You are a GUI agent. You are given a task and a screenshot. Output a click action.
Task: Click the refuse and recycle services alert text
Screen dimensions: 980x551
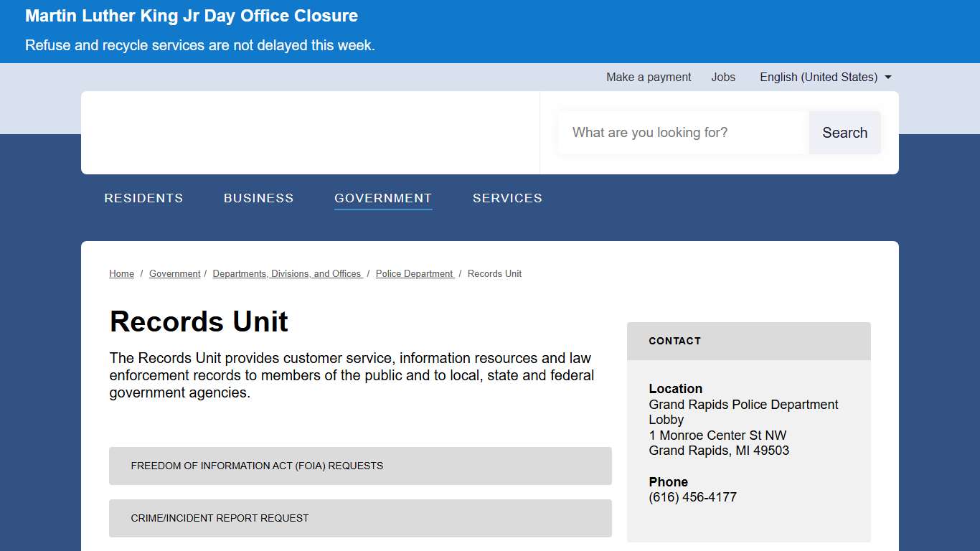tap(199, 45)
